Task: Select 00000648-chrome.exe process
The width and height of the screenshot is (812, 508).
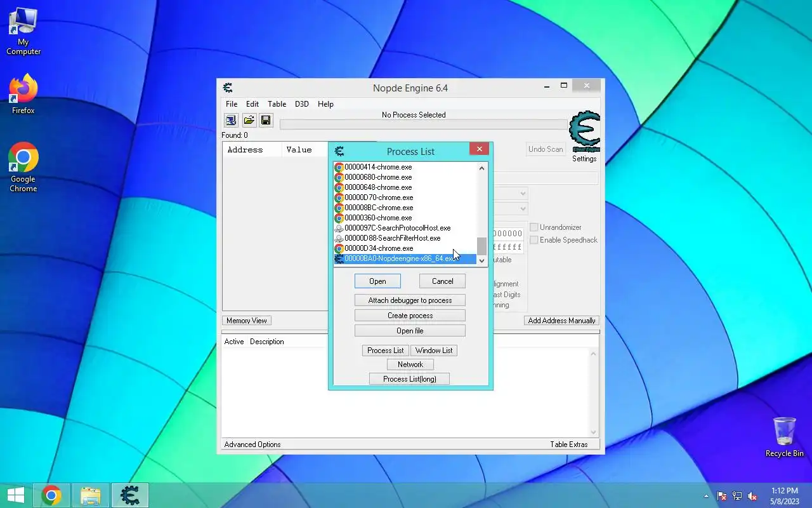Action: pos(405,187)
